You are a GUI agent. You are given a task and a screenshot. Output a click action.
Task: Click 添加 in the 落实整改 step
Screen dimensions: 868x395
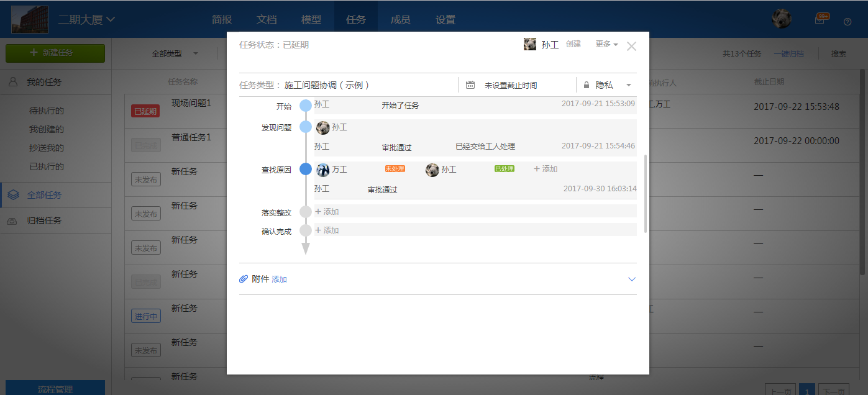click(327, 212)
